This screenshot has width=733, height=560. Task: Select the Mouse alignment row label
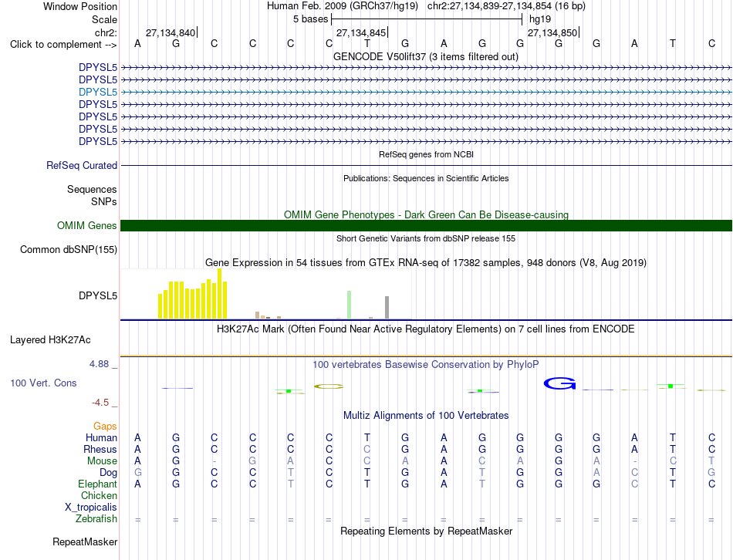(x=102, y=461)
